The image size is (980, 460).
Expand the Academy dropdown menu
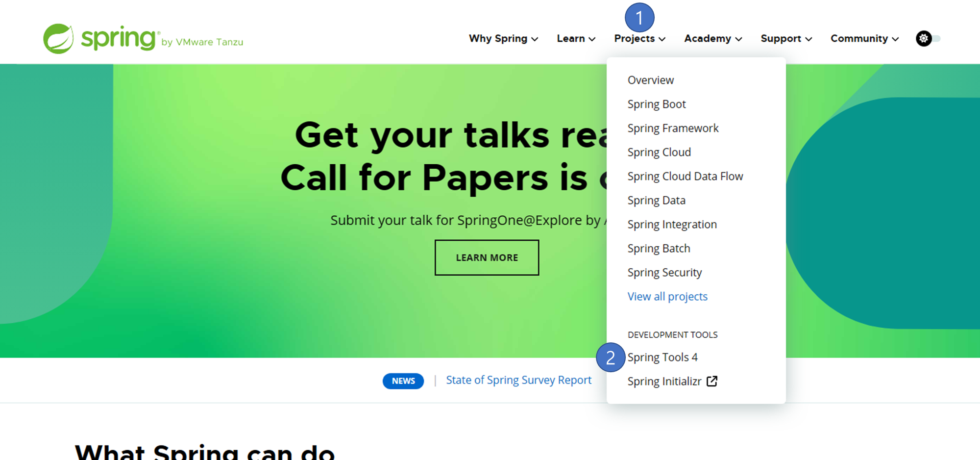pos(713,38)
